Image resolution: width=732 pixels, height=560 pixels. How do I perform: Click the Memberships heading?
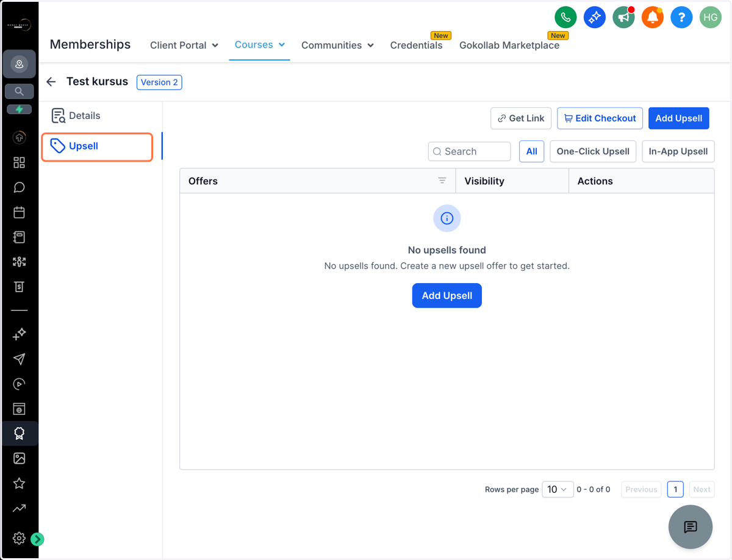tap(90, 45)
